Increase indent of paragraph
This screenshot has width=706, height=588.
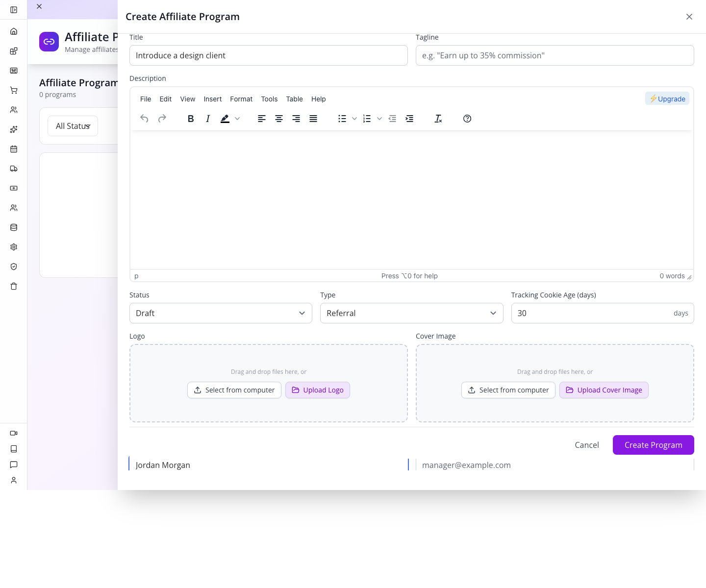tap(409, 119)
